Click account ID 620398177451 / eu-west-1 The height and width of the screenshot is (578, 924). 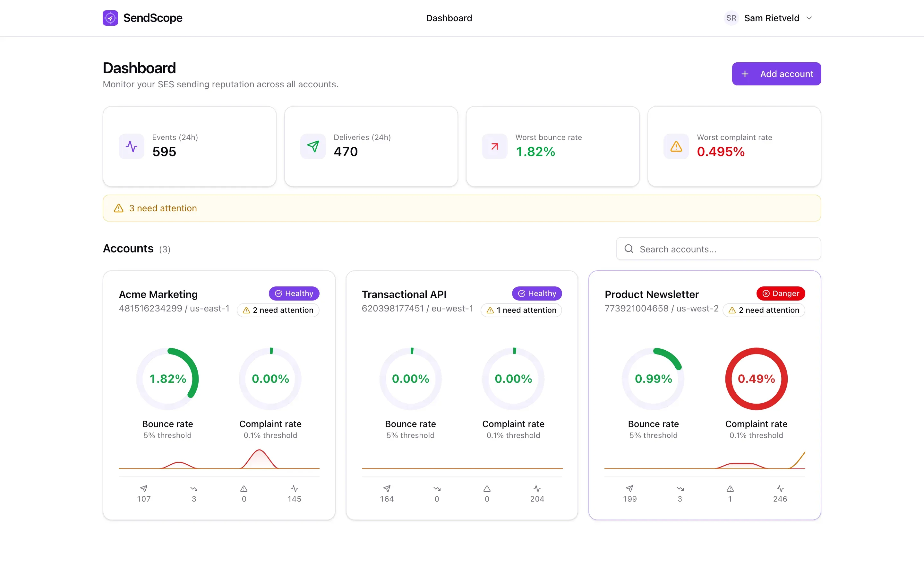(417, 309)
